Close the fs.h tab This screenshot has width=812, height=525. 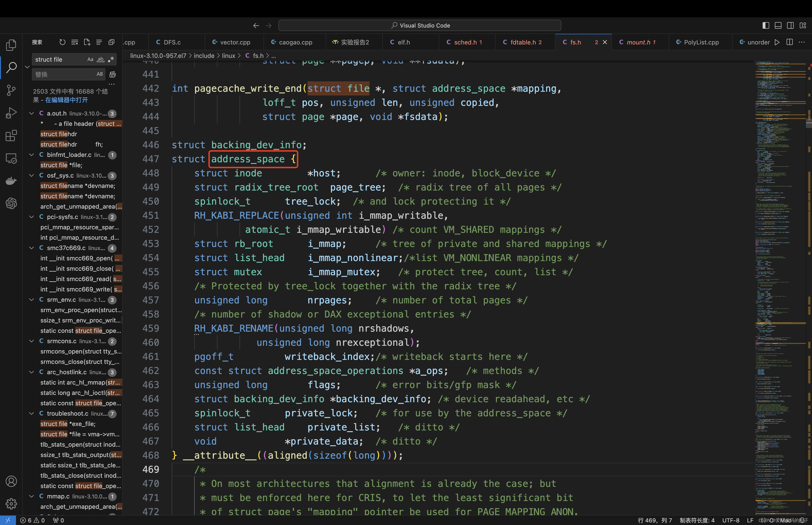[605, 42]
